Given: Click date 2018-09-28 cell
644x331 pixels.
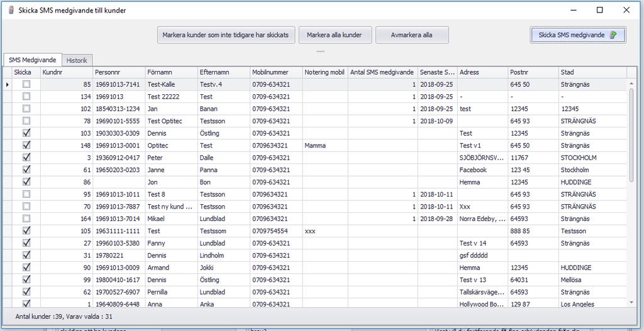Looking at the screenshot, I should click(438, 219).
